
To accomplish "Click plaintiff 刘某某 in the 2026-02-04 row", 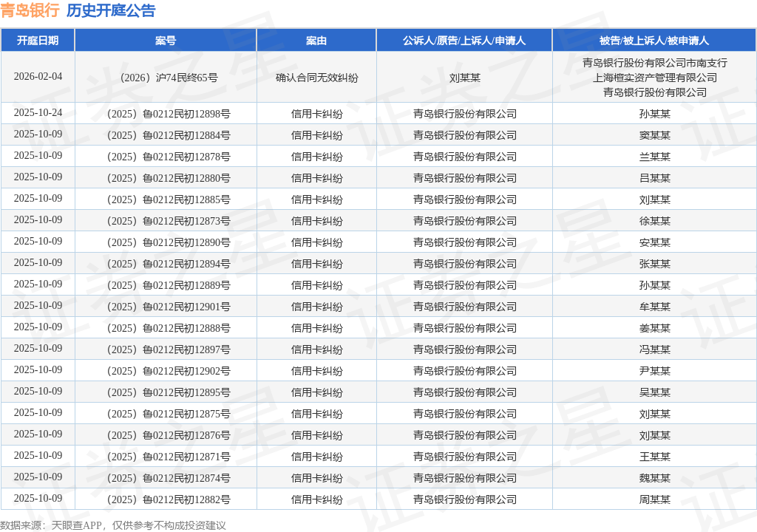I will (465, 78).
